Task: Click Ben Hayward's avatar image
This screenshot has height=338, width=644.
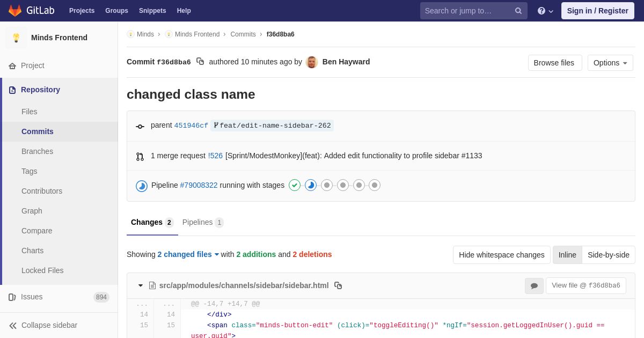Action: [x=312, y=62]
